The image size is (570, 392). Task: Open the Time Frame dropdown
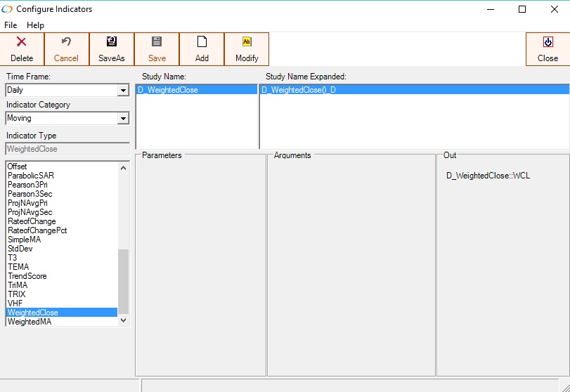123,91
